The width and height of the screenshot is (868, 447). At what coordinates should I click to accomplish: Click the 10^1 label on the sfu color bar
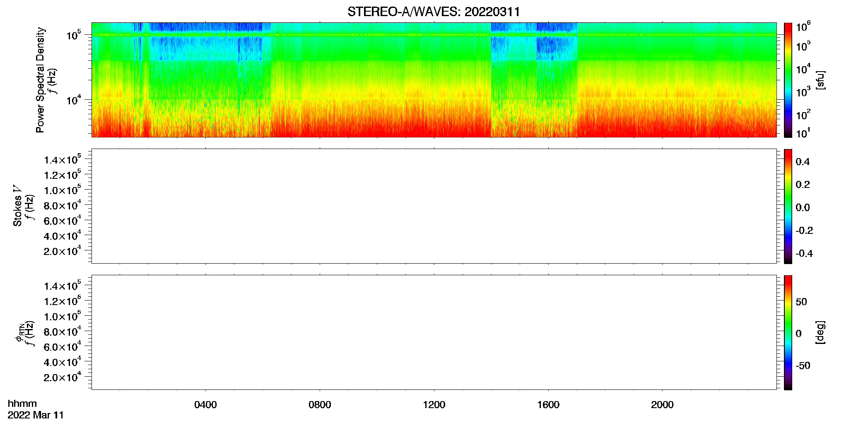point(803,133)
